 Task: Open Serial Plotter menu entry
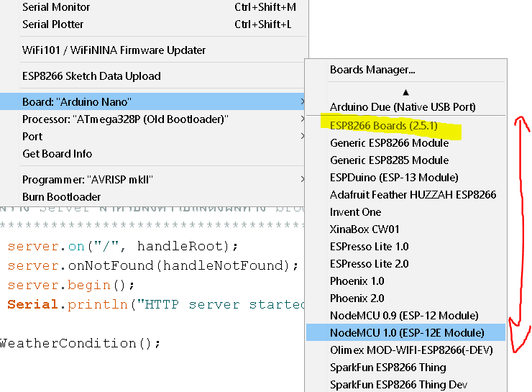[153, 24]
